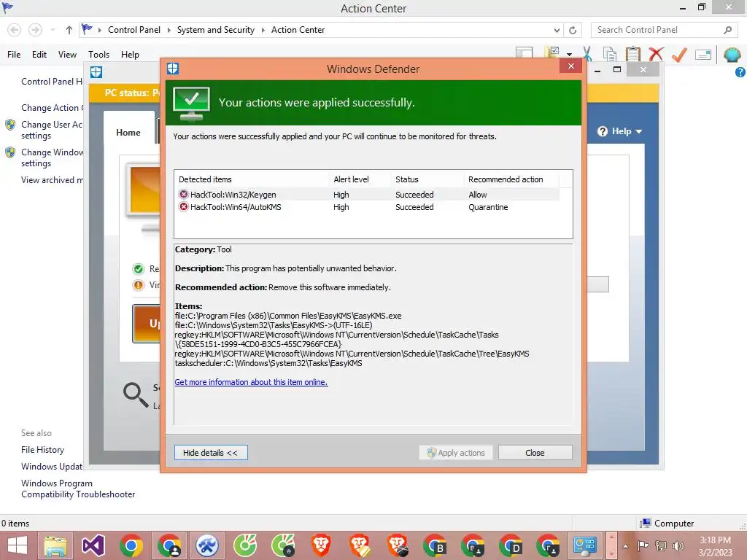
Task: Click Allow action in Keygen row
Action: tap(477, 194)
